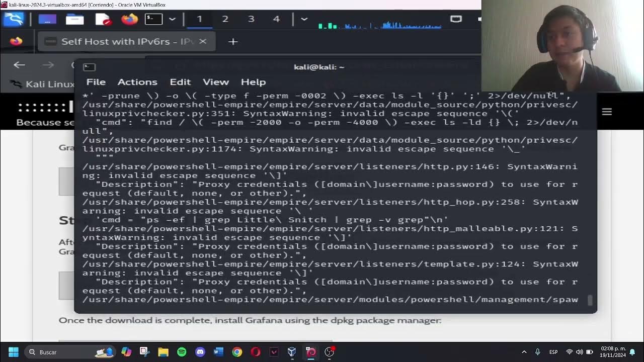Click the show desktop panel icon
644x362 pixels.
click(47, 19)
